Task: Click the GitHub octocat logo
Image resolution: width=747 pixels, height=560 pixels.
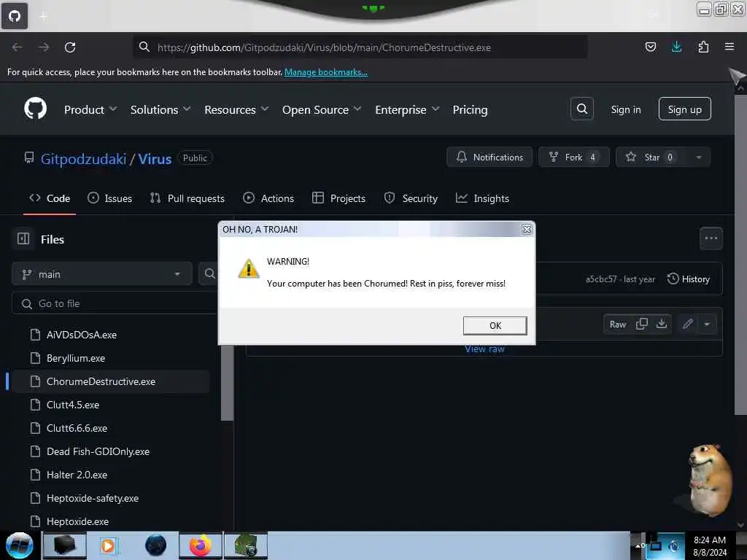Action: pyautogui.click(x=35, y=109)
